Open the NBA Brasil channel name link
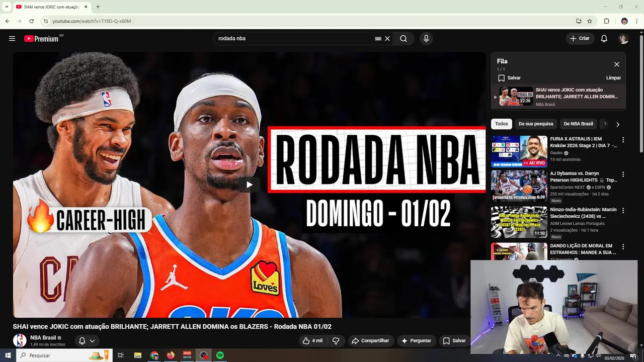 (43, 338)
